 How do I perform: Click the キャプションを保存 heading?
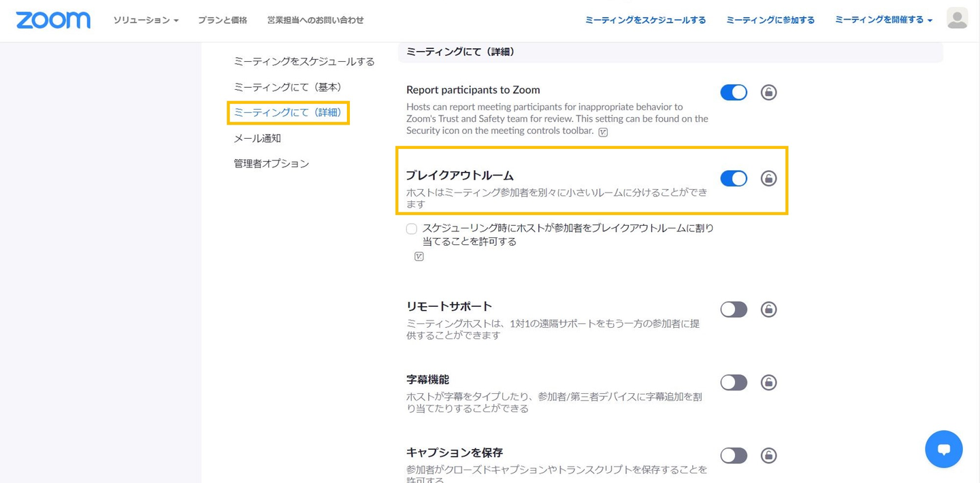click(x=455, y=452)
